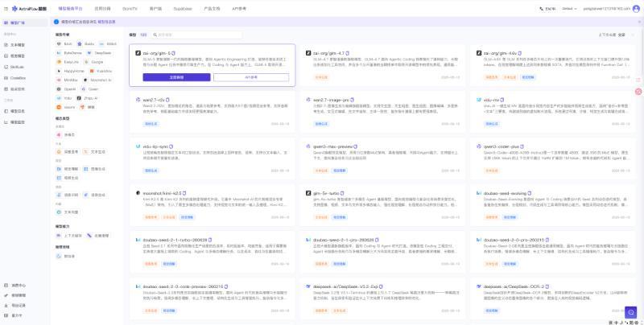
Task: Open the Default dropdown in the header
Action: pos(569,9)
